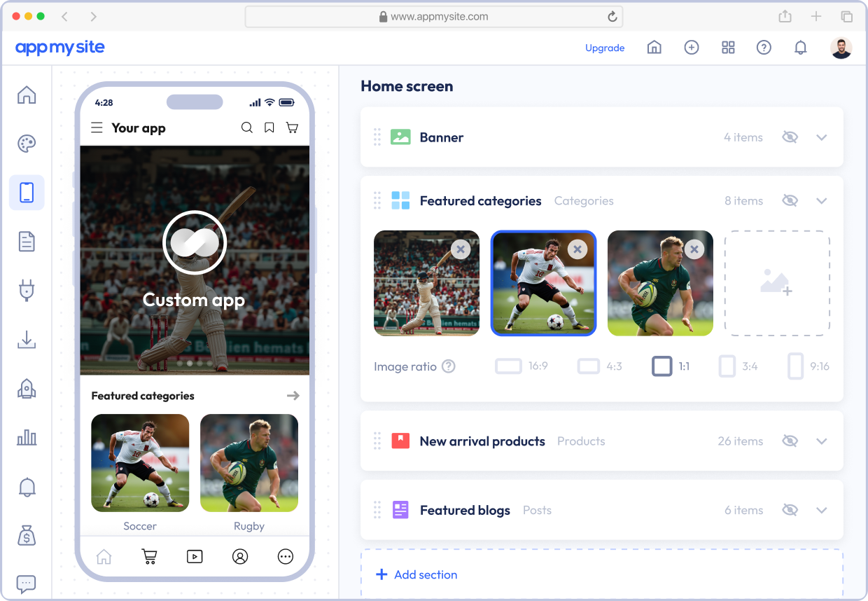Open the notification bell in top header

(800, 48)
